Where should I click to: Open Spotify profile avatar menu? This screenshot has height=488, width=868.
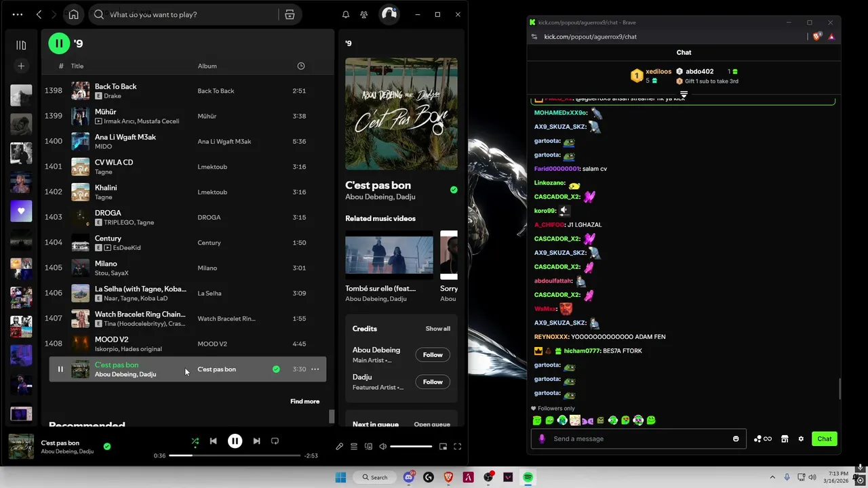coord(389,14)
